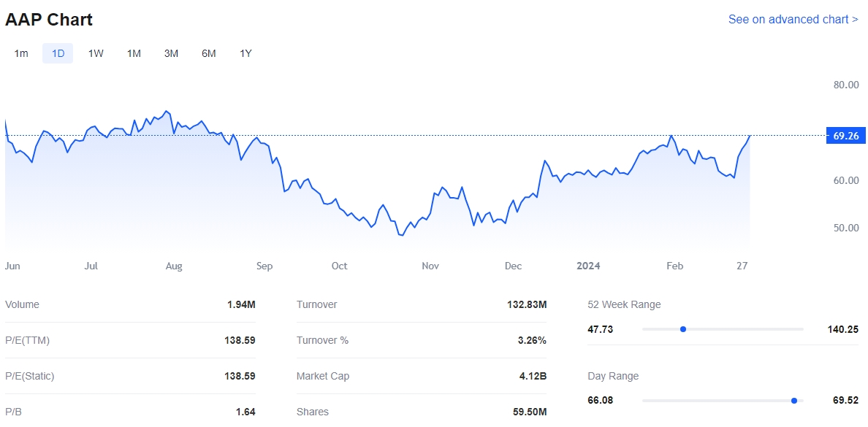868x427 pixels.
Task: Click the P/E(TTM) row label
Action: coord(28,341)
